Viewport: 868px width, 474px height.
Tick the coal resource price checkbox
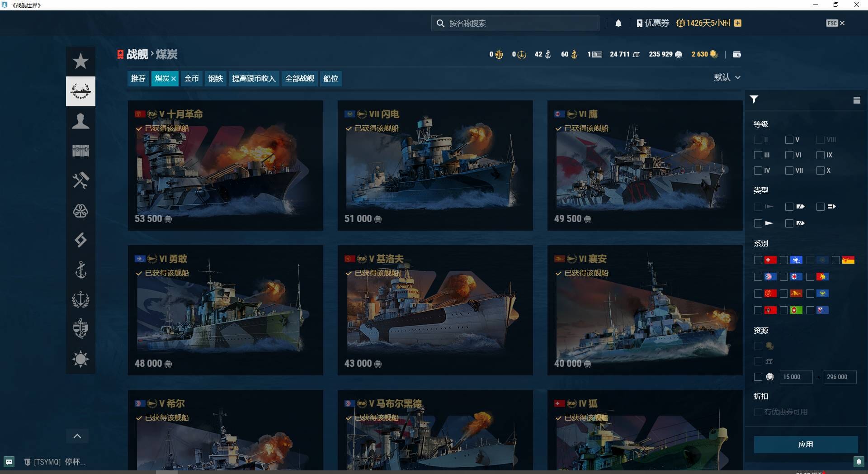[x=758, y=377]
